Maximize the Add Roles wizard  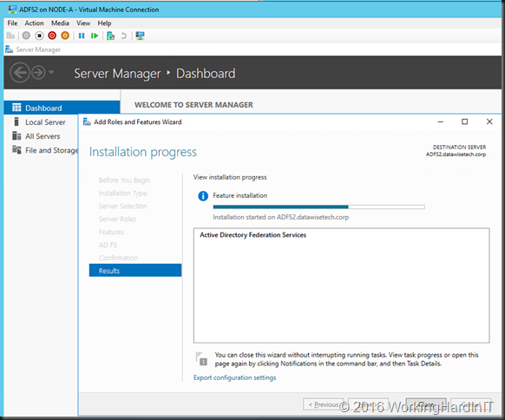[464, 121]
